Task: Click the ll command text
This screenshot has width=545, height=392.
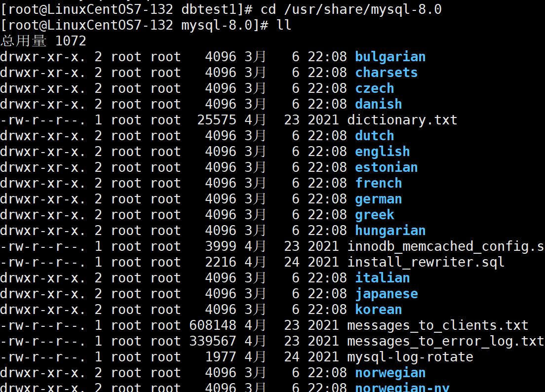Action: pos(284,25)
